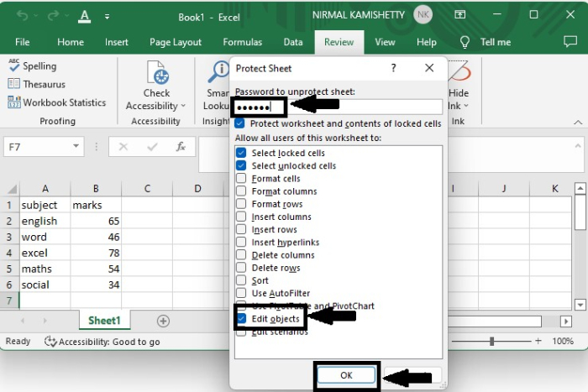Run Spelling check
Screen dimensions: 588x392
(x=33, y=66)
